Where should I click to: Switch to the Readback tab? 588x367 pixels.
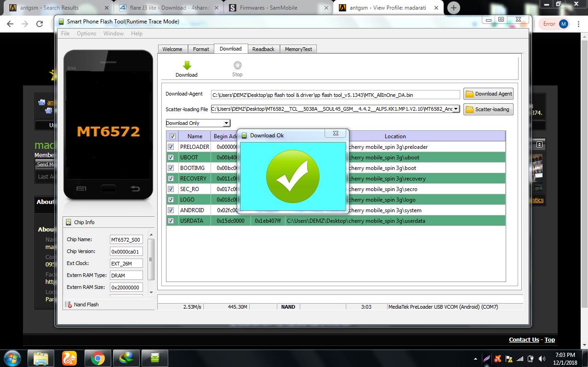pyautogui.click(x=263, y=49)
